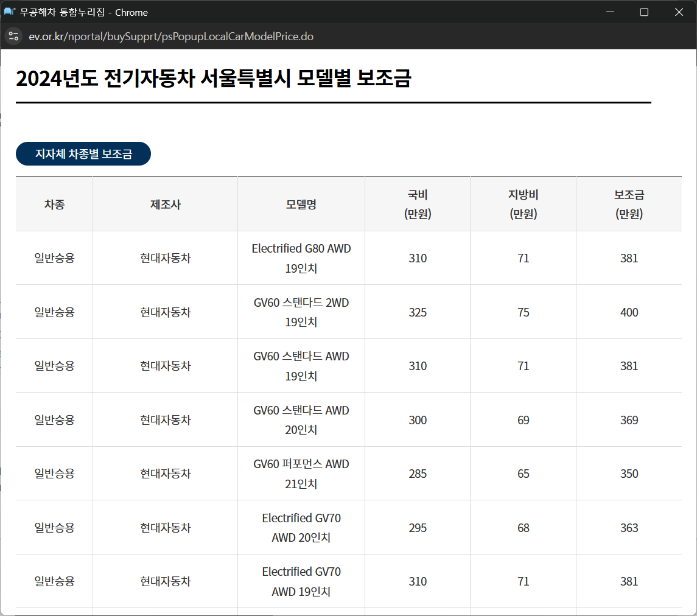
Task: Click the Chrome window favicon icon
Action: 9,12
